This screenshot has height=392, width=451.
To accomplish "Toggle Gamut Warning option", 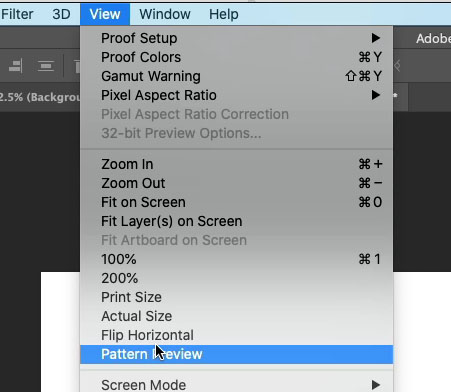I will (x=237, y=76).
